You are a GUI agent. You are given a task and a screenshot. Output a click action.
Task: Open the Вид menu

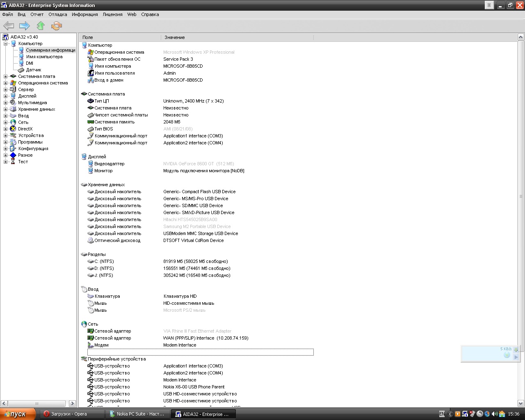22,14
